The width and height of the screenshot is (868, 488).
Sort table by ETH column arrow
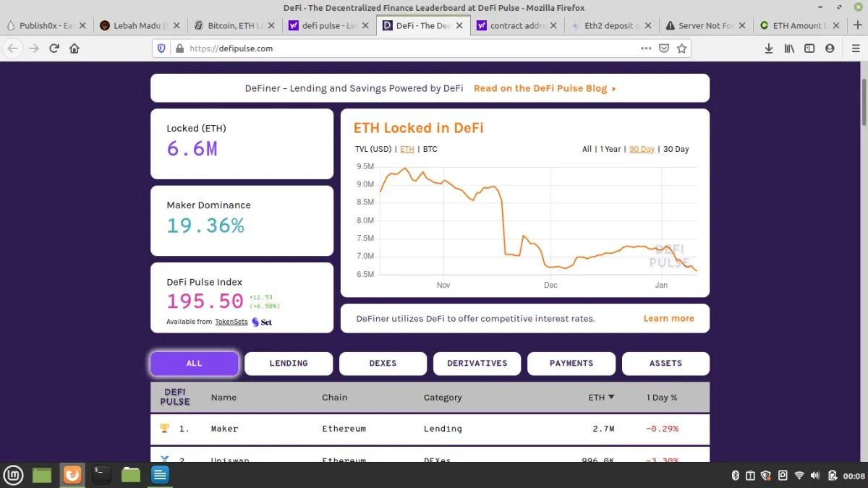point(611,397)
